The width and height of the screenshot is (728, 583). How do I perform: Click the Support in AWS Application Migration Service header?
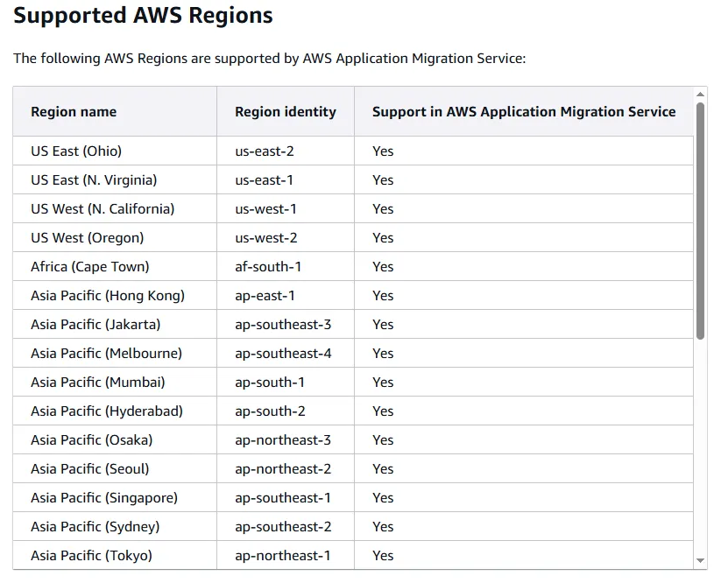pos(524,112)
